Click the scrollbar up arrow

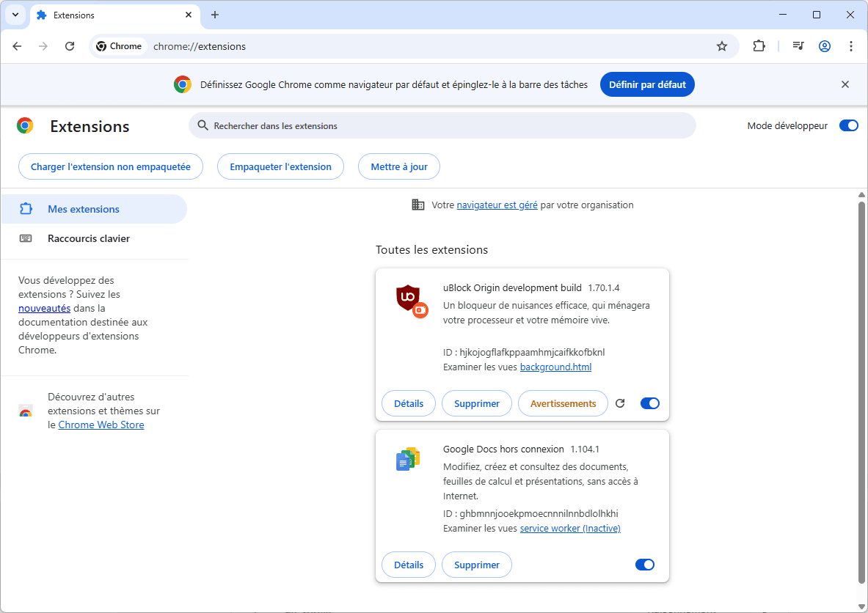[x=861, y=195]
